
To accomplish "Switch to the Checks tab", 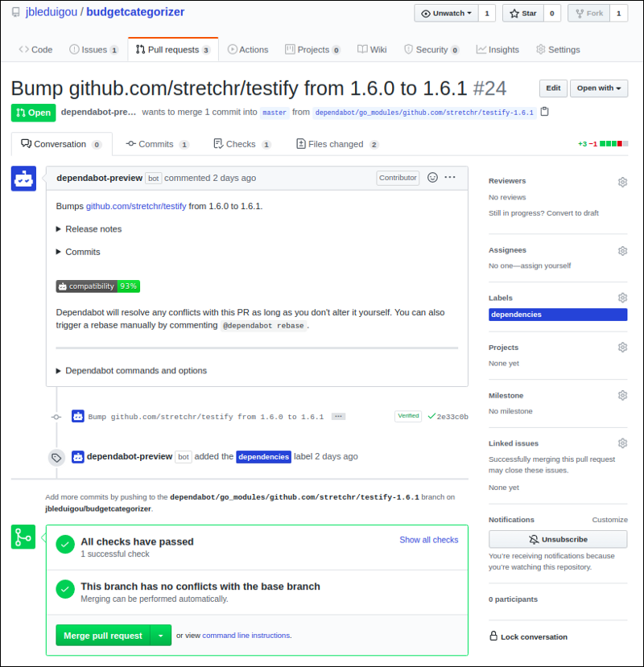I will (242, 144).
